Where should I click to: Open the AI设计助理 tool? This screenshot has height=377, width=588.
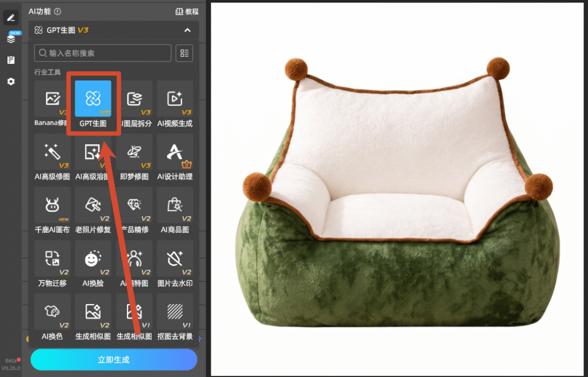pyautogui.click(x=175, y=157)
